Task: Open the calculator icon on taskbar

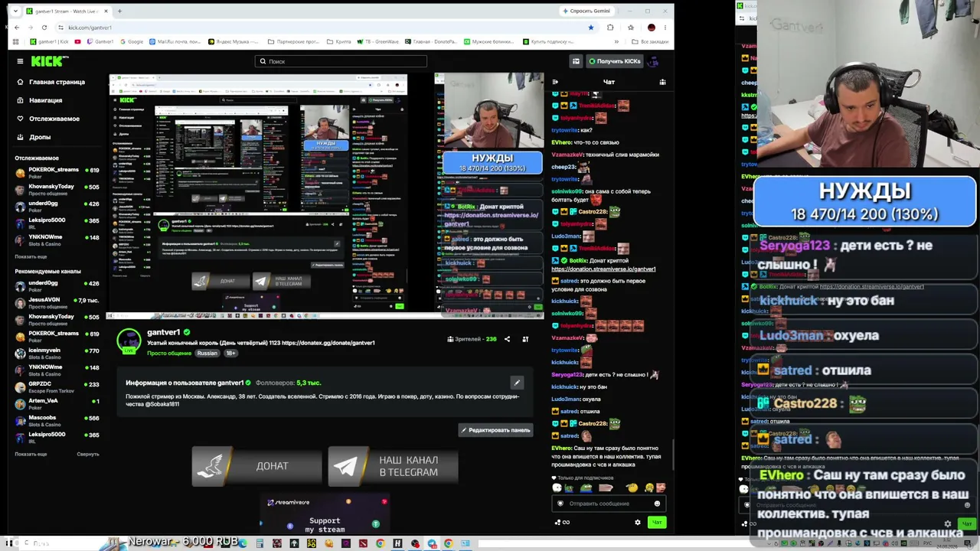Action: pos(260,544)
